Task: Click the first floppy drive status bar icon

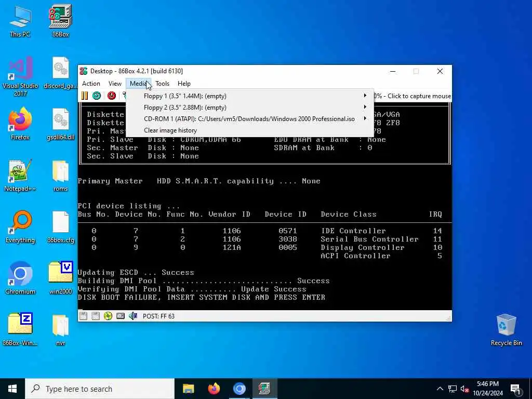Action: (83, 316)
